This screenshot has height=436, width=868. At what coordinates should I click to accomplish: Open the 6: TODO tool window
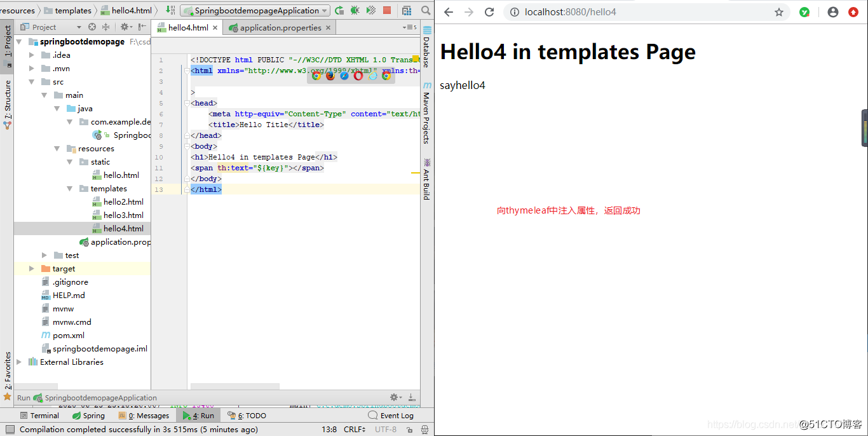(x=247, y=416)
